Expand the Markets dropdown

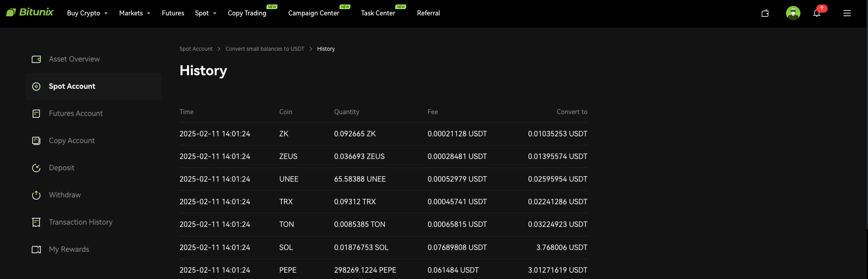tap(135, 13)
